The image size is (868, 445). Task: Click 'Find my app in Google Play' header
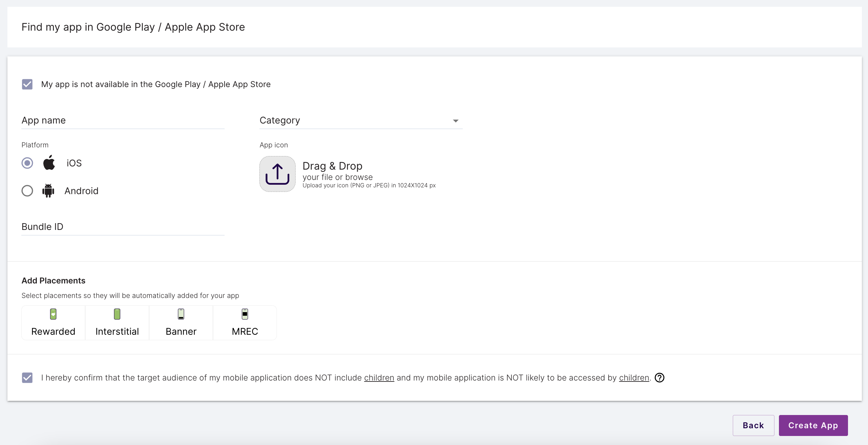tap(133, 27)
